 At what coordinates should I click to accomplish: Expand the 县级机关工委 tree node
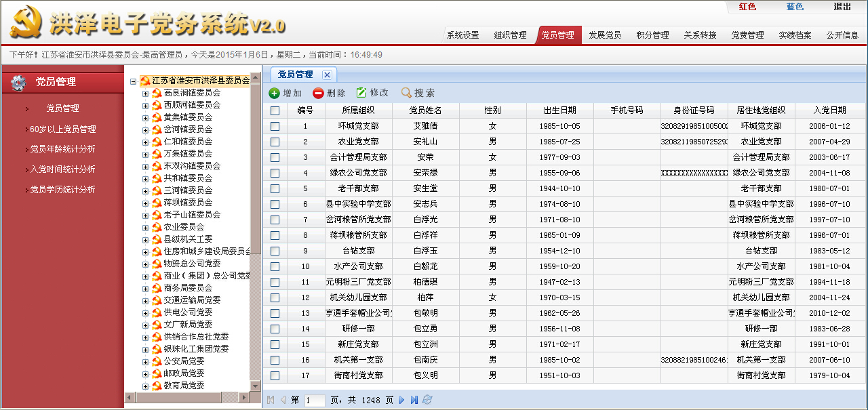145,239
